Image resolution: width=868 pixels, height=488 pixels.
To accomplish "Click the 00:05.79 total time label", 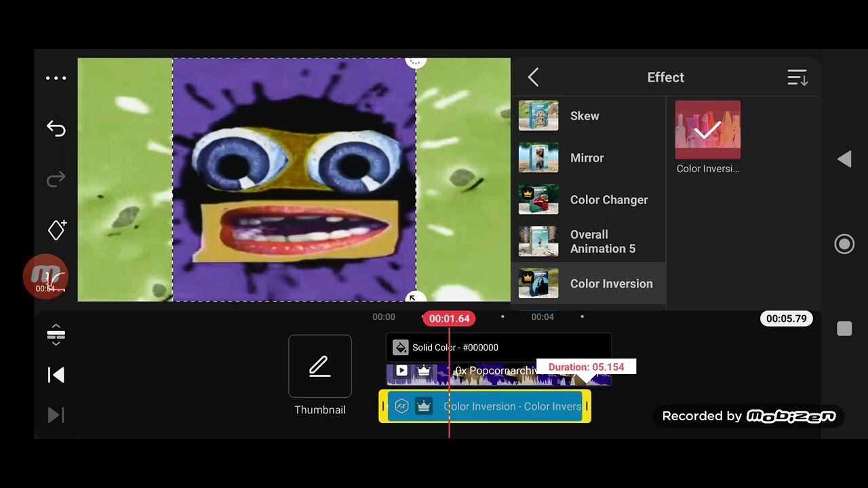I will point(787,319).
